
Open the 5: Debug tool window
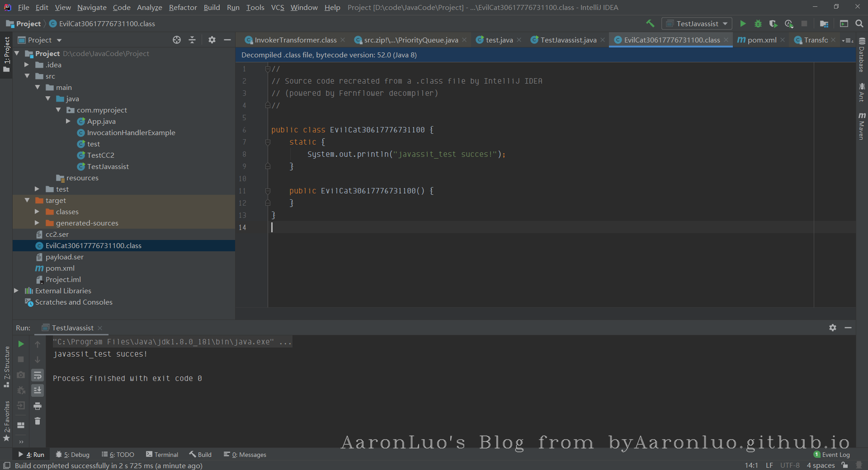coord(73,455)
